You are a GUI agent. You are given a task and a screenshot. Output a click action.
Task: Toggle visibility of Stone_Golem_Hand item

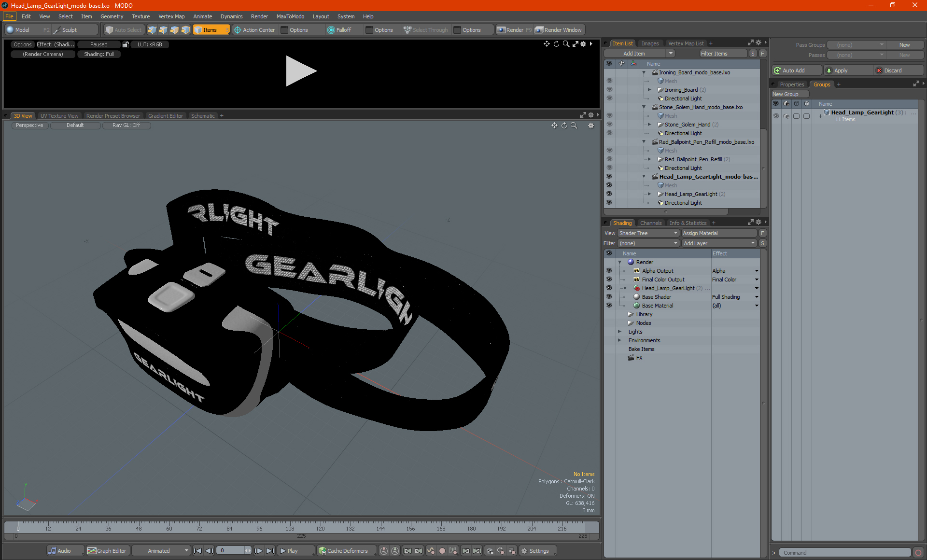click(x=609, y=125)
